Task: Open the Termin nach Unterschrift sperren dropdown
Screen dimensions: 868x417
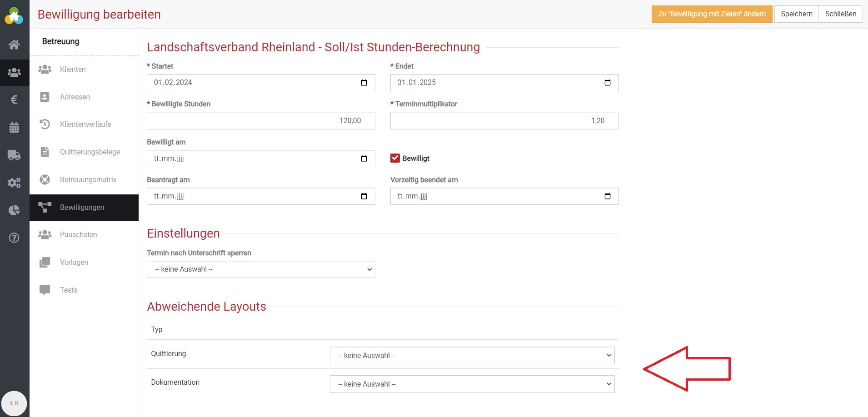Action: (260, 269)
